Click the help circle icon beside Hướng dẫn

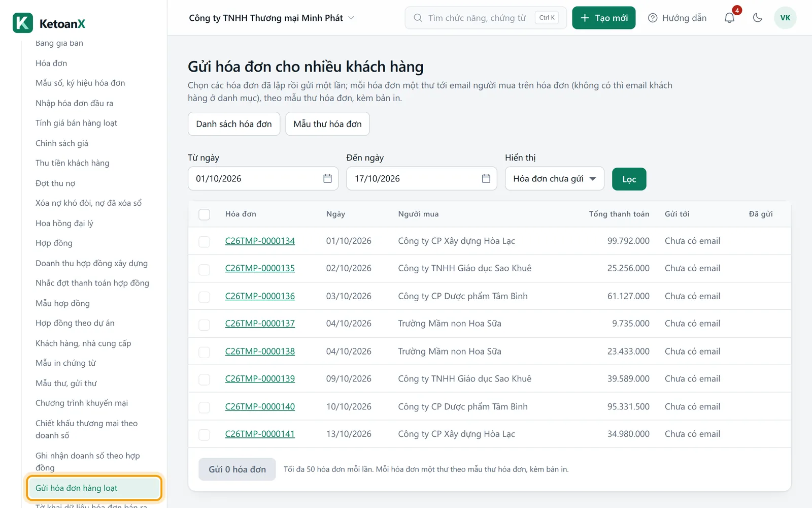[653, 18]
